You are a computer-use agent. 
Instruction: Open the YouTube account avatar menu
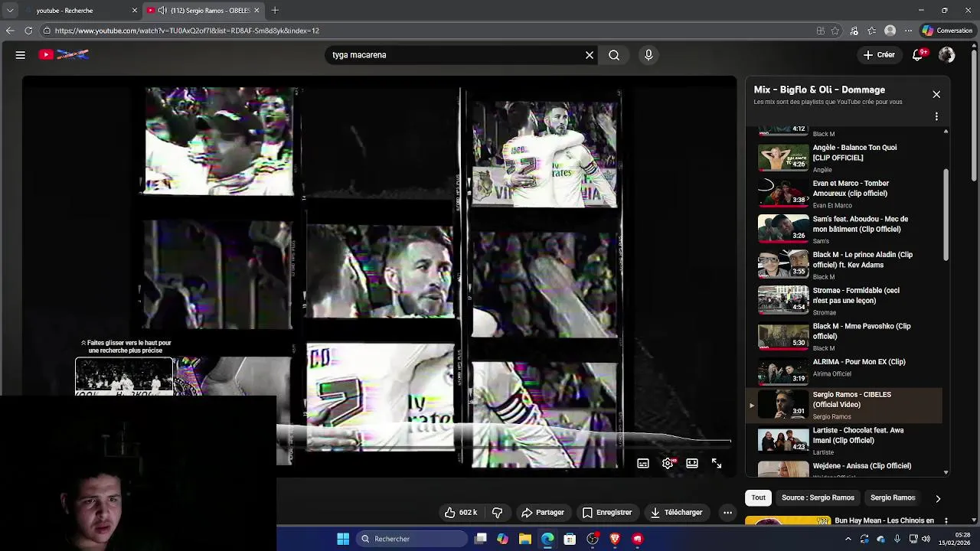click(x=947, y=55)
